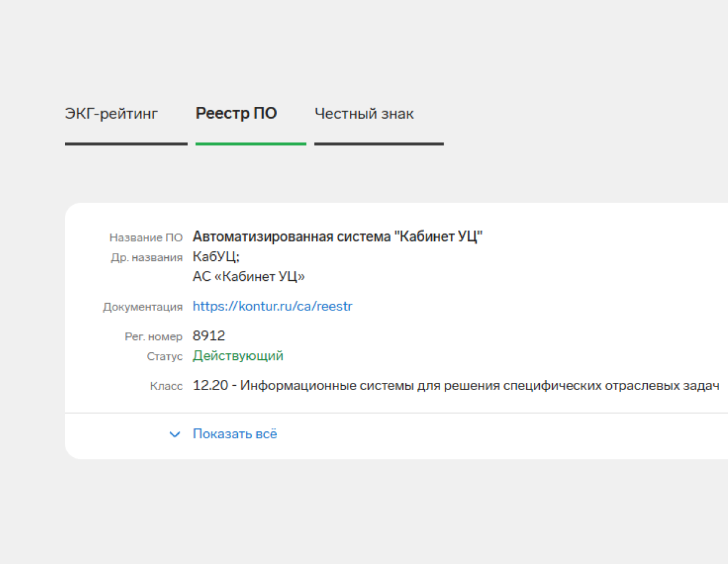The height and width of the screenshot is (564, 728).
Task: Open the kontur.ru/ca/reestr documentation link
Action: (x=272, y=306)
